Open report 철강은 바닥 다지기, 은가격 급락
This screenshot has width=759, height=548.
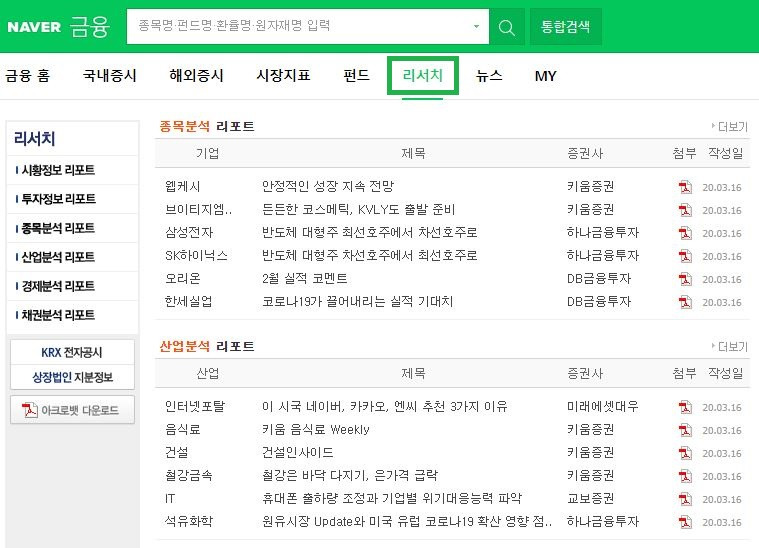click(349, 475)
